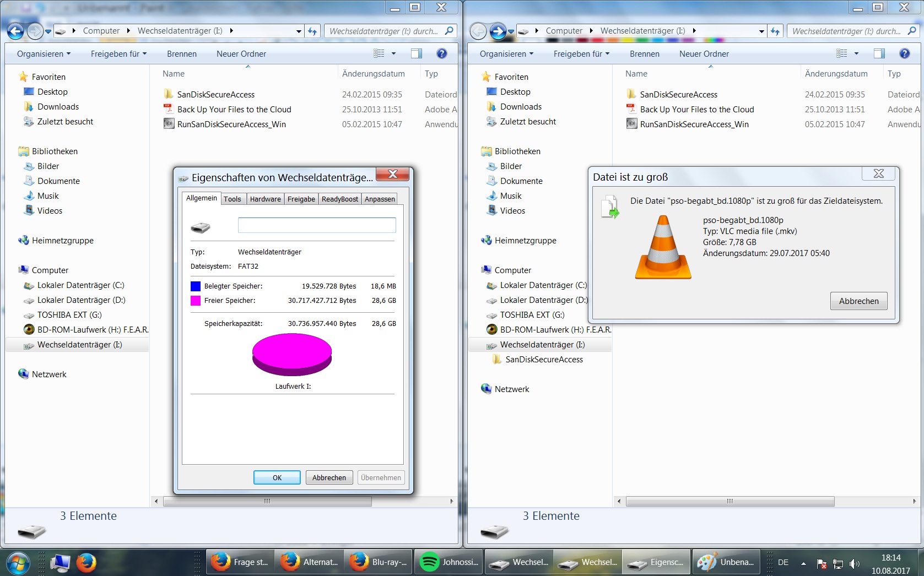The width and height of the screenshot is (924, 576).
Task: Click the Windows Start orb
Action: 18,562
